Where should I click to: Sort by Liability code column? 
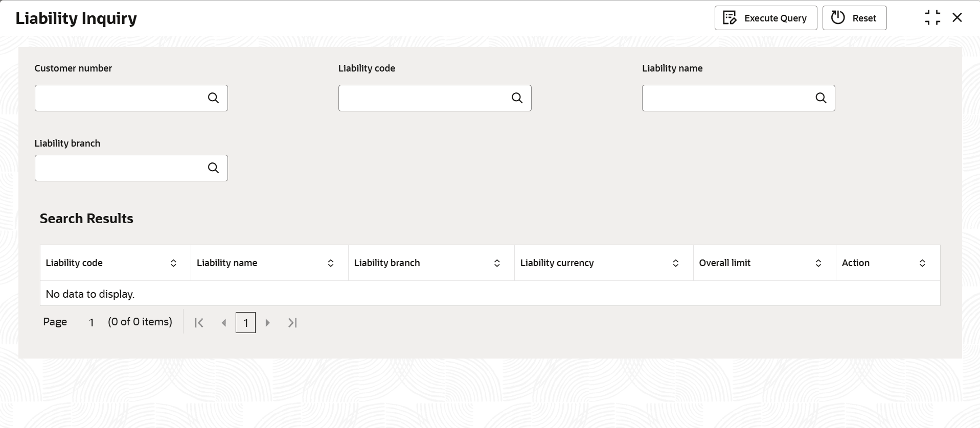point(173,263)
